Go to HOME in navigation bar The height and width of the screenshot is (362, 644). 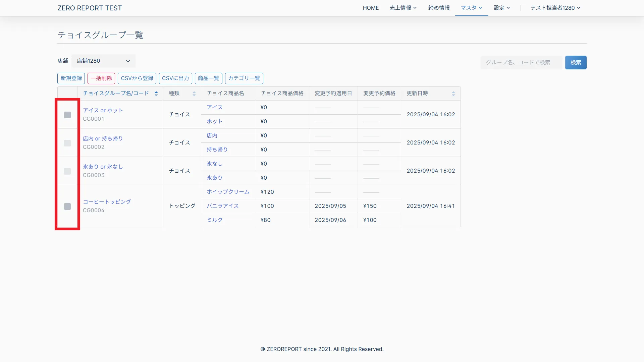[371, 8]
